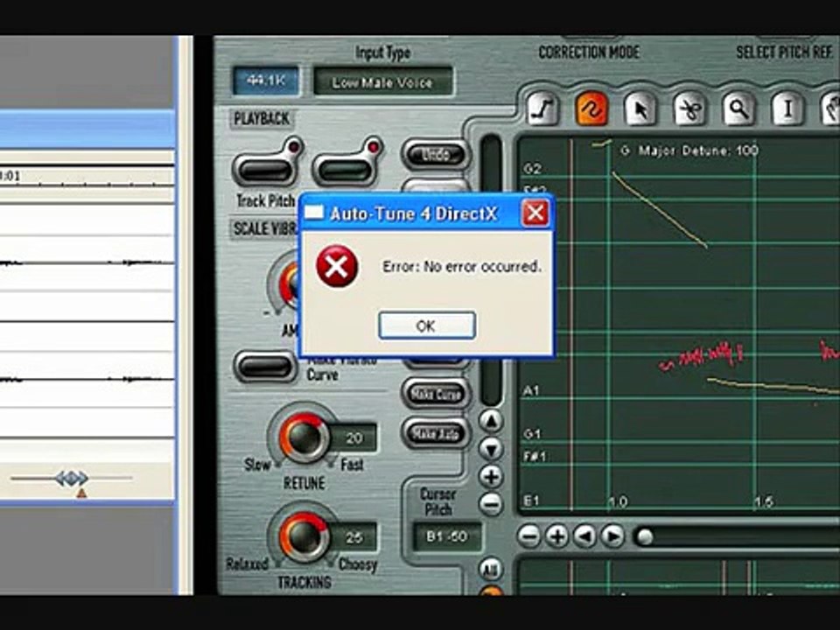Click the Undo button
840x630 pixels.
[436, 156]
